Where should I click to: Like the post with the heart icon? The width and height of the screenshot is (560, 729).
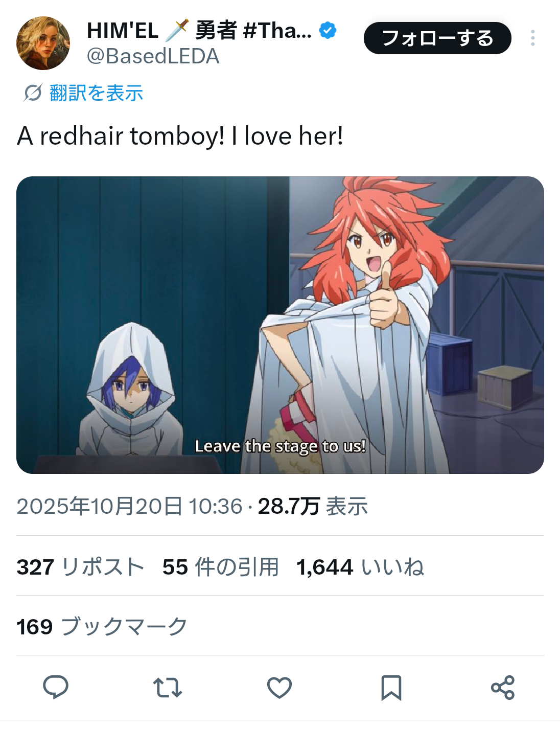pos(279,688)
